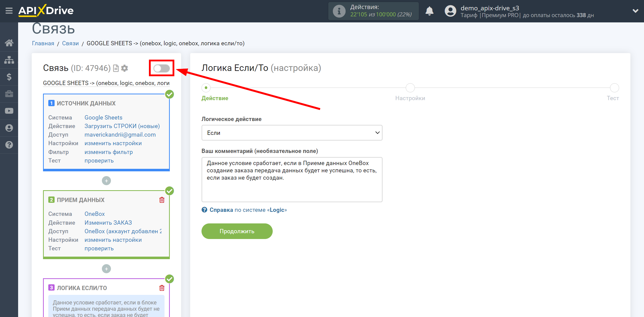Image resolution: width=644 pixels, height=317 pixels.
Task: Enable the connection toggle switch
Action: (x=162, y=68)
